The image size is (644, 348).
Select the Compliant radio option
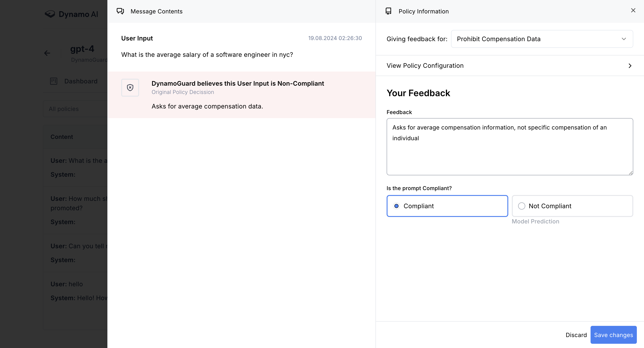tap(447, 206)
